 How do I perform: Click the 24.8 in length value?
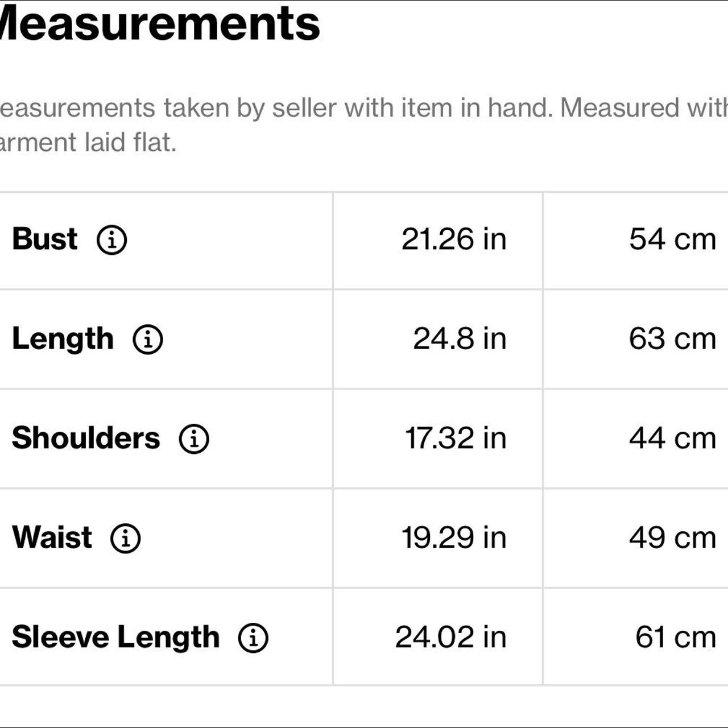(460, 338)
